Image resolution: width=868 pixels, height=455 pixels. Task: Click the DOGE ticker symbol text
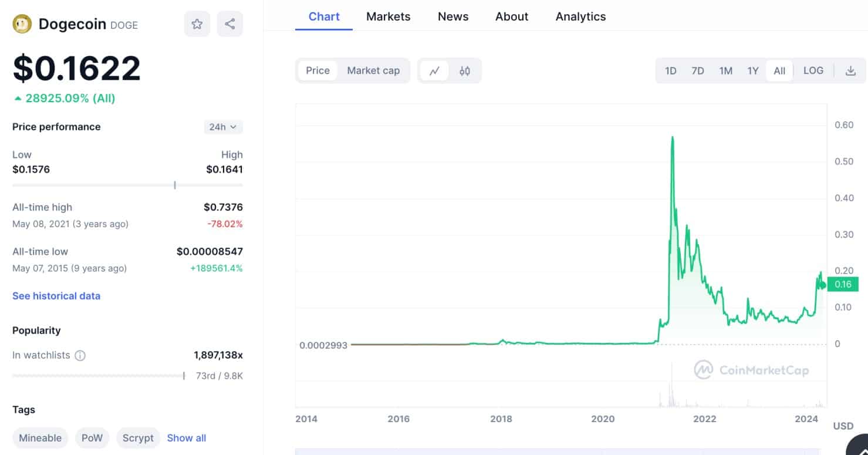pos(124,25)
